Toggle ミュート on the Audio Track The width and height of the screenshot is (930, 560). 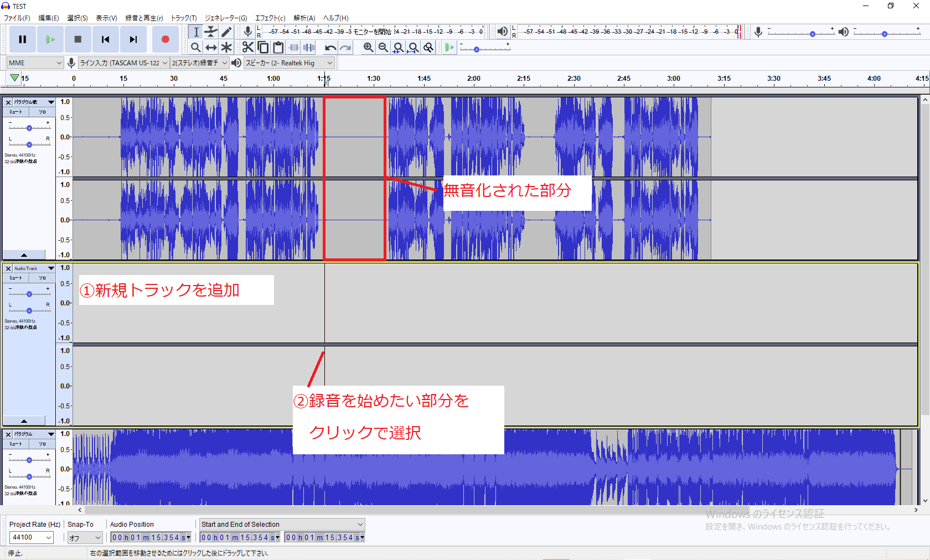(15, 278)
